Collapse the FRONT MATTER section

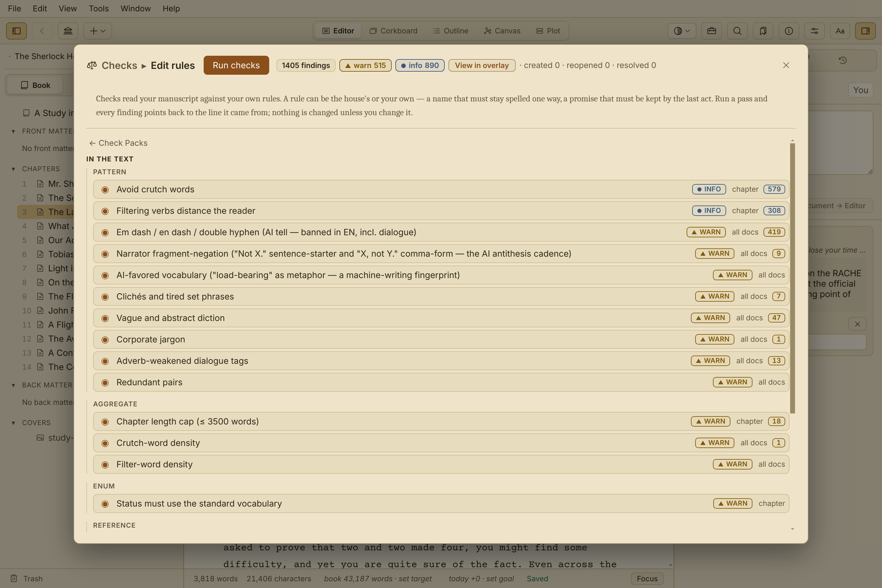pyautogui.click(x=13, y=131)
